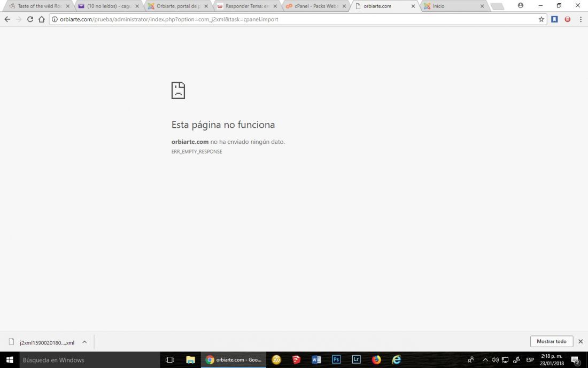Open the pen workspace tray icon
Viewport: 588px width, 368px height.
click(x=516, y=360)
